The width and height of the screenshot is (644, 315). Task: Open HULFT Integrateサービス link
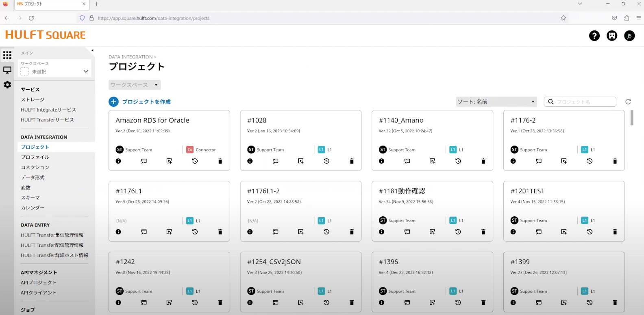pos(48,110)
